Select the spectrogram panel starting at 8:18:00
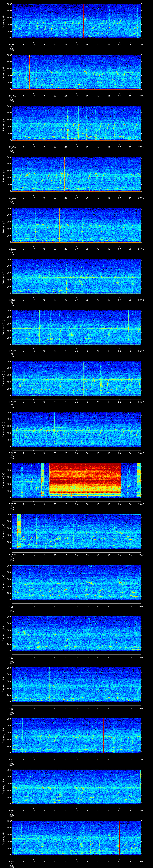 pos(76,123)
